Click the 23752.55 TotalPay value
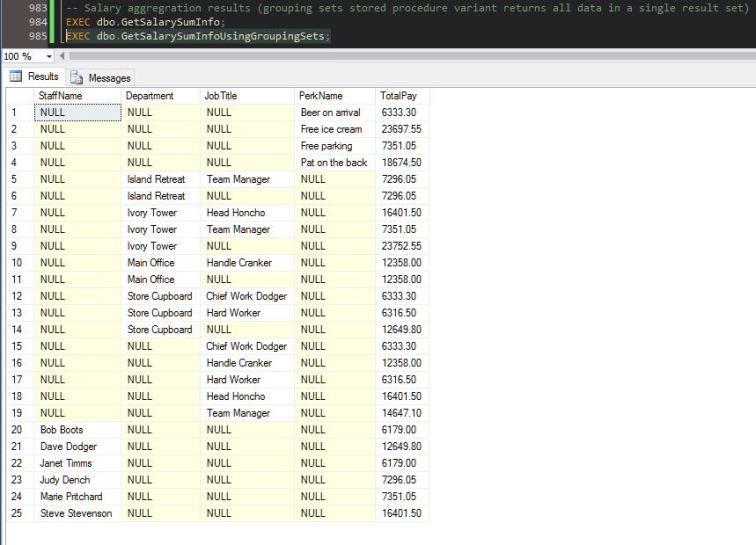Screen dimensions: 756x545 click(402, 246)
